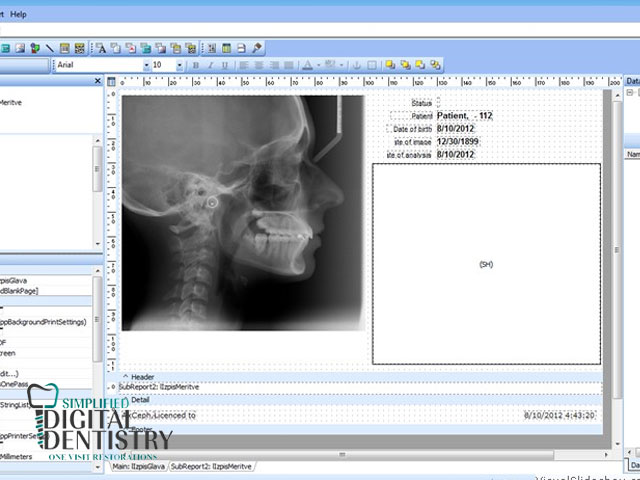Screen dimensions: 640x480
Task: Select the cephalometric X-ray image
Action: [x=242, y=213]
